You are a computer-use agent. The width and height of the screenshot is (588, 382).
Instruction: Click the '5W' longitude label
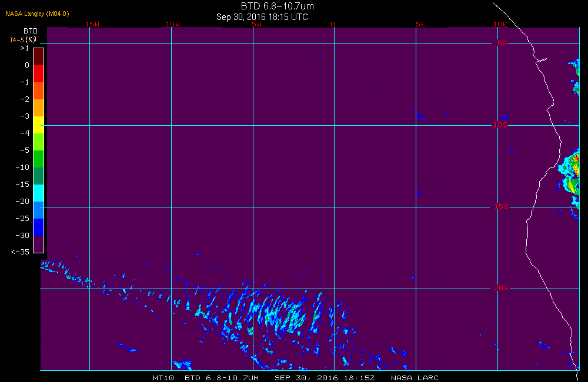coord(257,24)
